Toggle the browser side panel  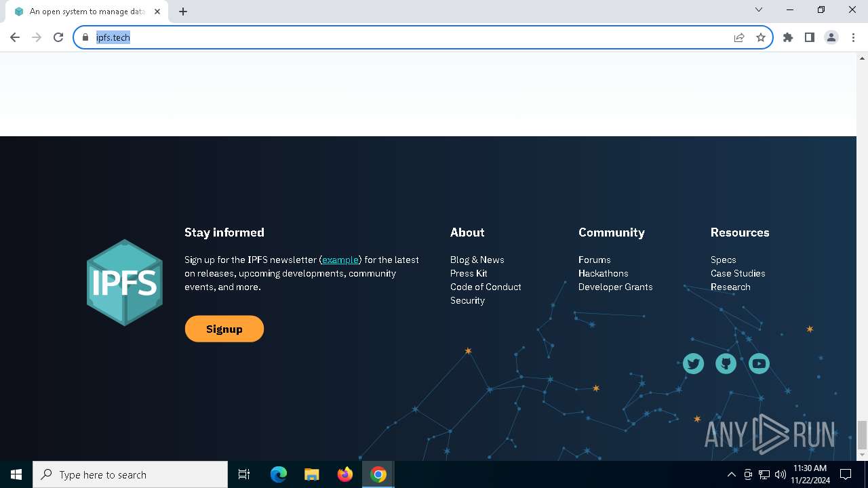point(810,37)
